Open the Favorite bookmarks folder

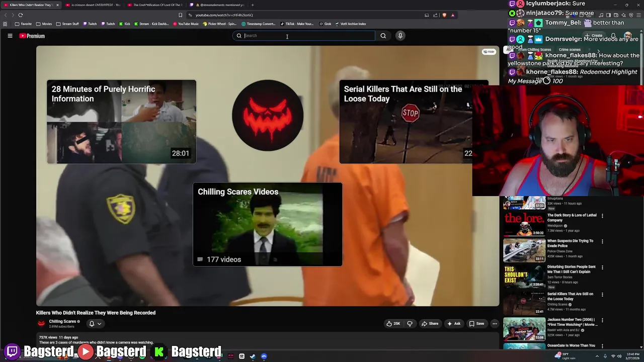click(24, 24)
